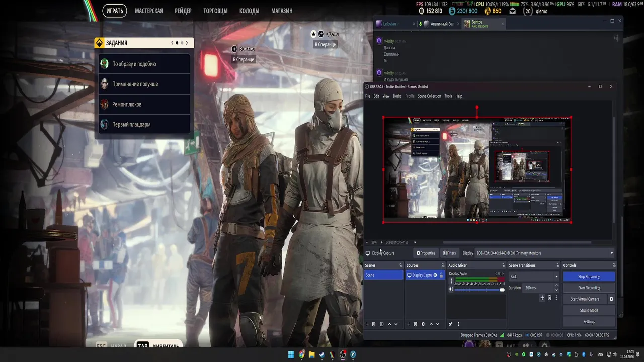Open the OBS Help menu
This screenshot has width=644, height=362.
pos(459,96)
